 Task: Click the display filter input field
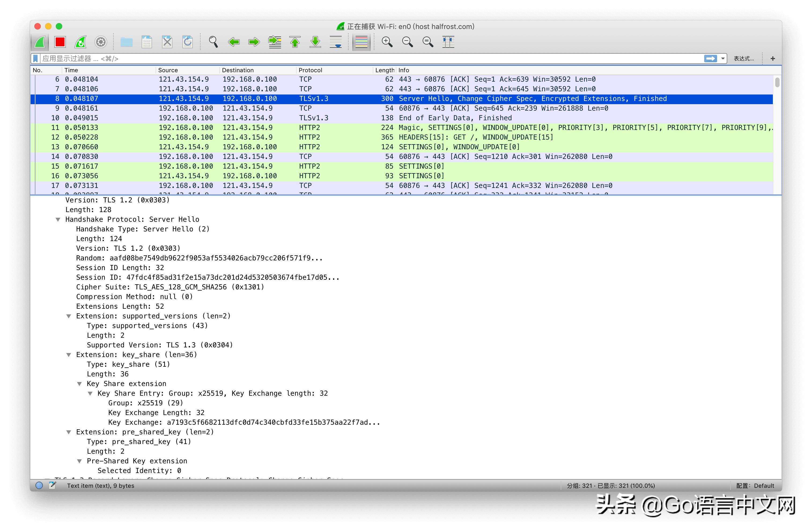click(341, 59)
